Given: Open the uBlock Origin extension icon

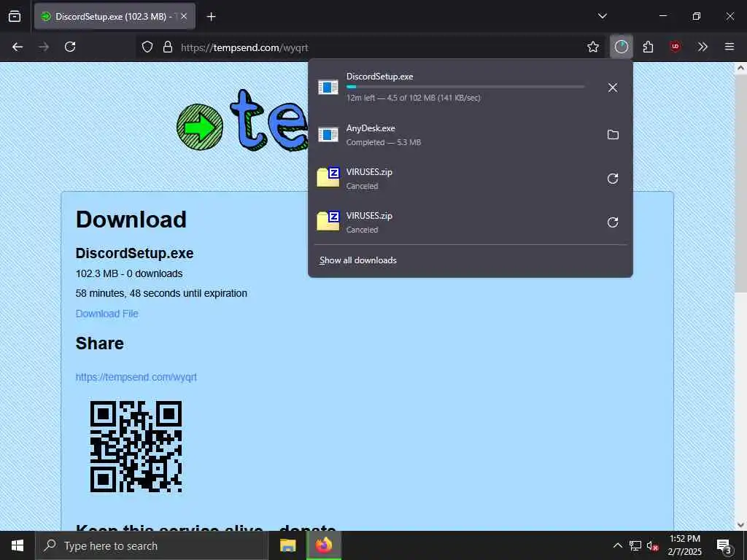Looking at the screenshot, I should pos(675,47).
